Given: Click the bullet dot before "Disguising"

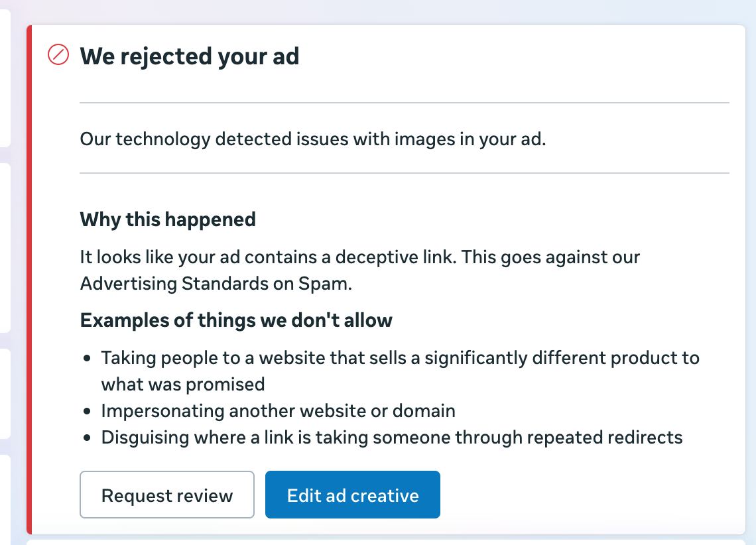Looking at the screenshot, I should click(x=88, y=438).
